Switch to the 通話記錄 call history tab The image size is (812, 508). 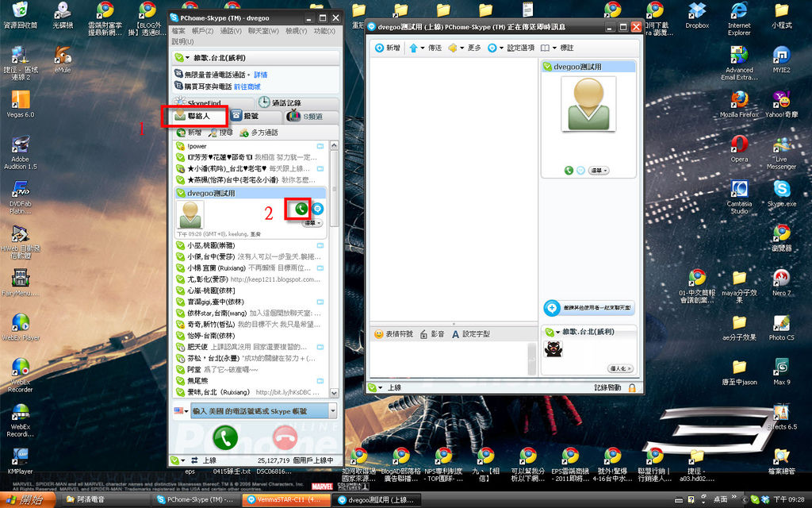click(297, 102)
